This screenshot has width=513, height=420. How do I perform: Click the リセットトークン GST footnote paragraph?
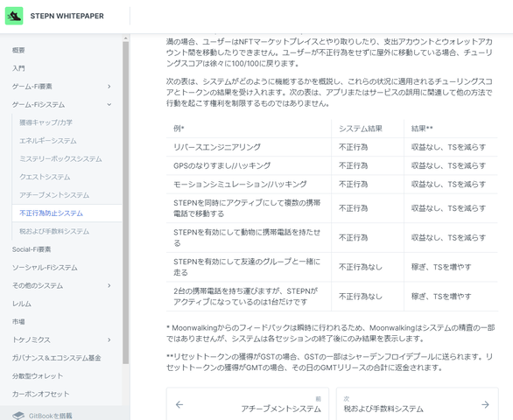(329, 362)
